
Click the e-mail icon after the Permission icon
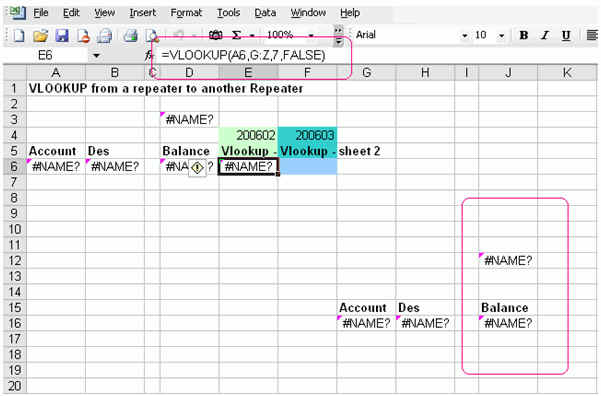click(x=104, y=36)
